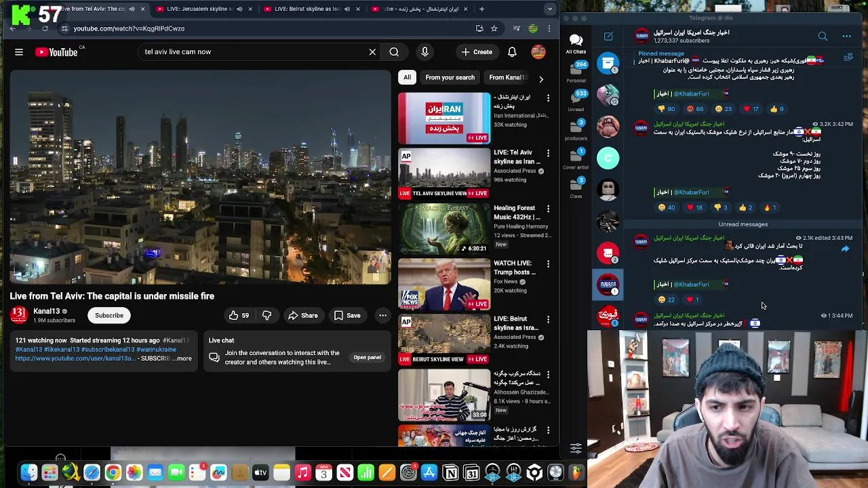The width and height of the screenshot is (868, 488).
Task: Open the live chat panel
Action: point(367,357)
